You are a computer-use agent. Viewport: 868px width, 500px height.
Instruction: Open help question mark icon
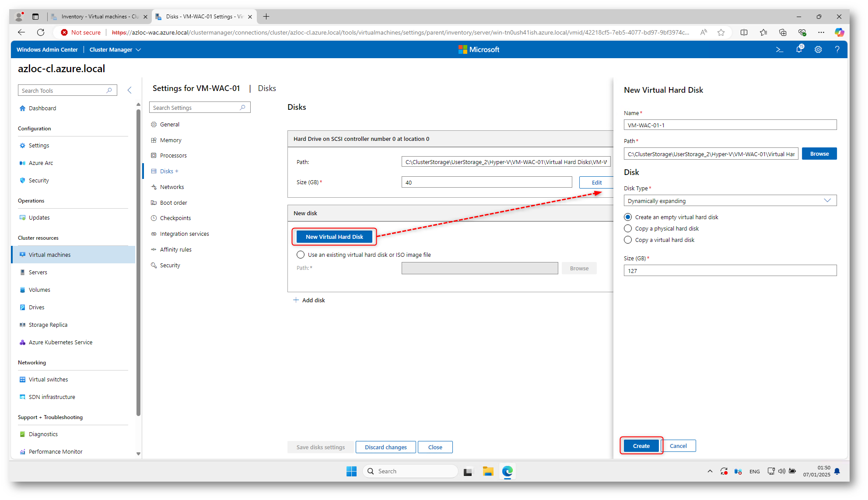(837, 49)
